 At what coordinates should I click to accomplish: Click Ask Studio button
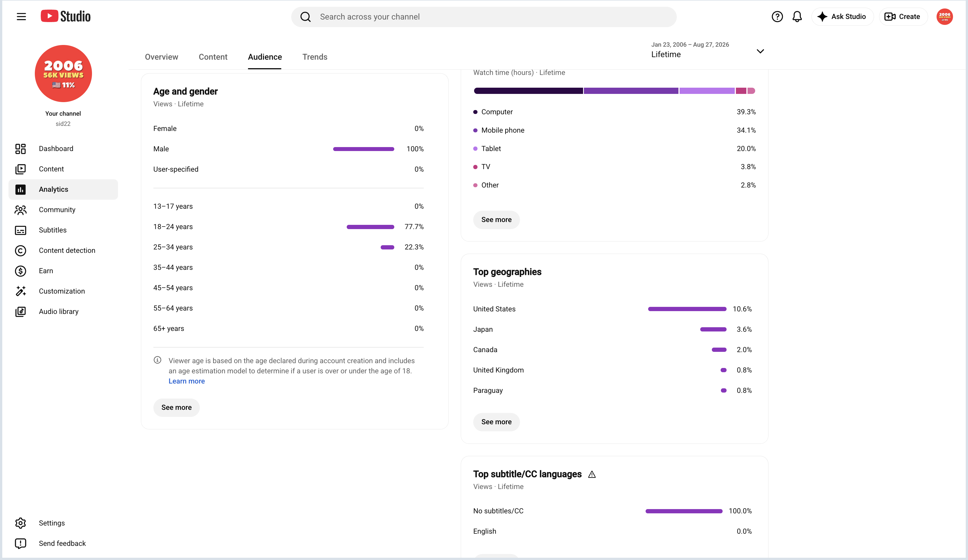(842, 16)
